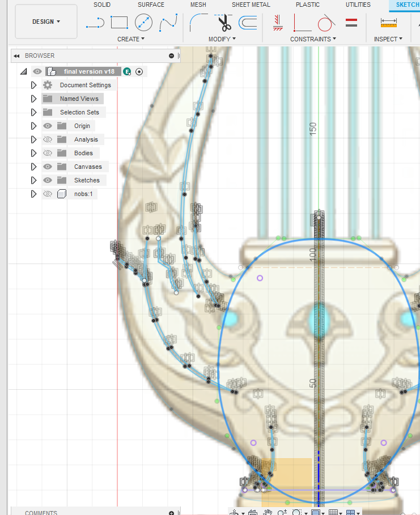Click the 150 sketch dimension value
This screenshot has height=515, width=420.
[x=313, y=129]
